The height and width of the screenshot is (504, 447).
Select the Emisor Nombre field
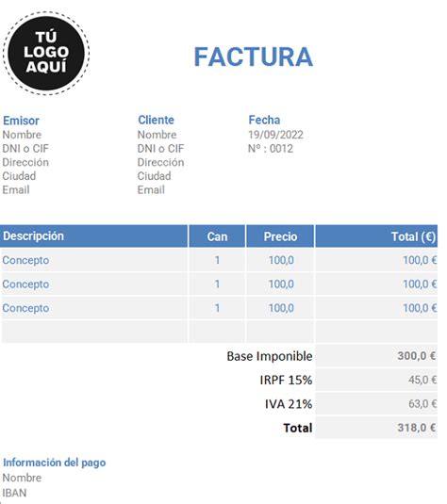22,135
